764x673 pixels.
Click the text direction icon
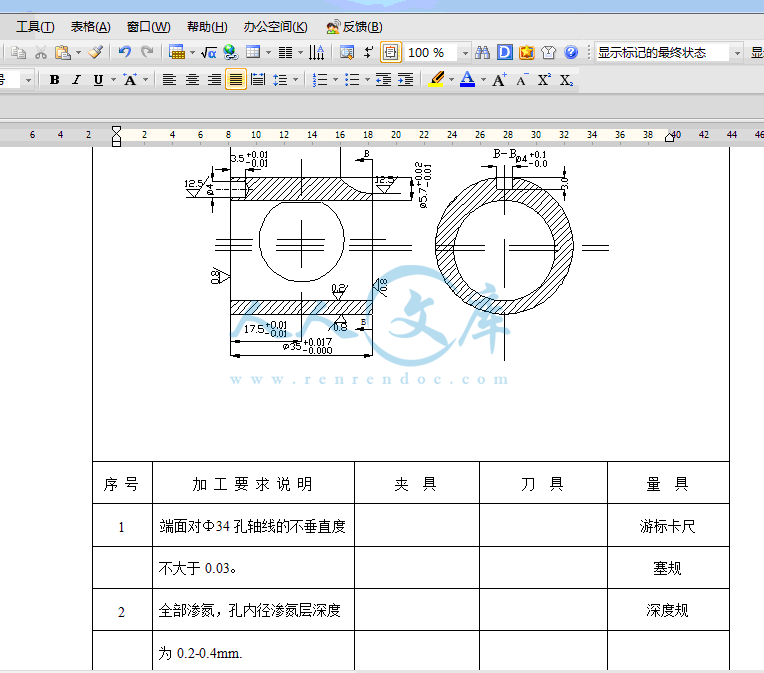tap(317, 53)
